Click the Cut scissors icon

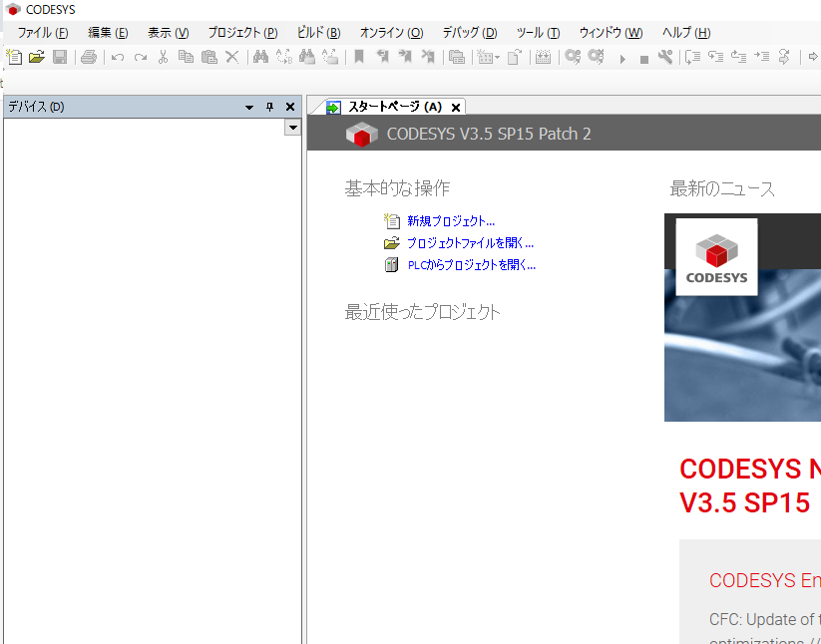pos(163,57)
